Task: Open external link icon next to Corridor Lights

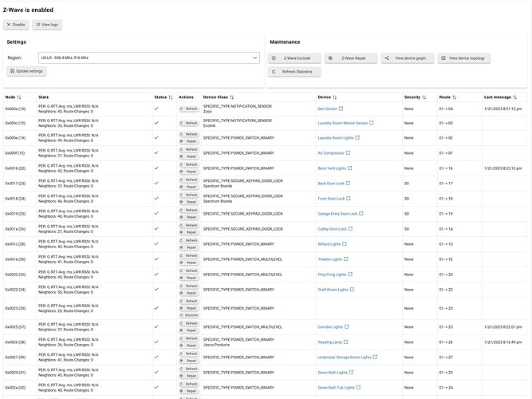Action: pos(347,327)
